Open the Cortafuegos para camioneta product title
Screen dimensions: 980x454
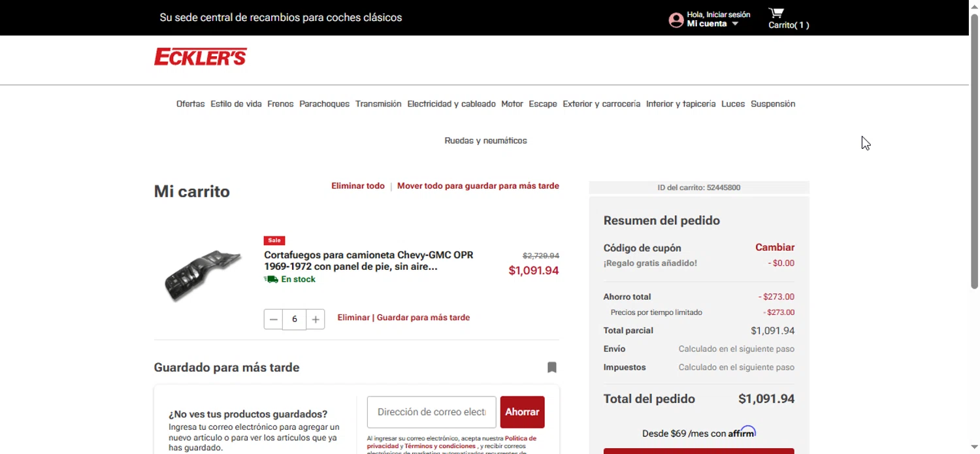(368, 261)
